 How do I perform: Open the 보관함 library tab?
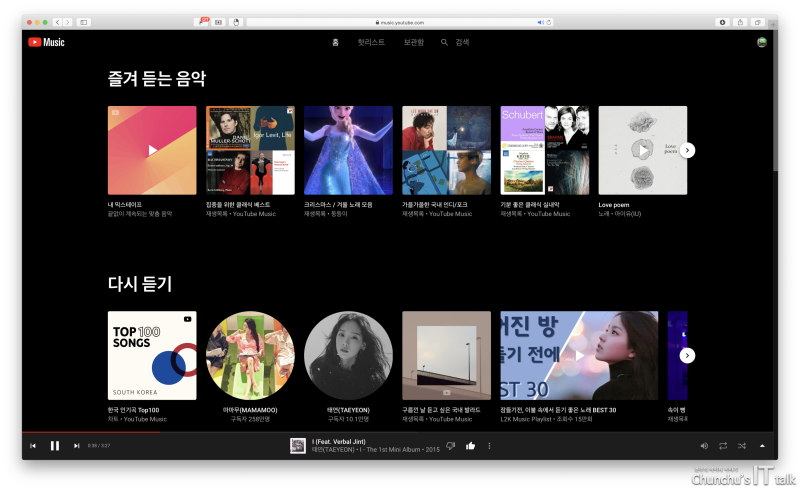(x=413, y=42)
